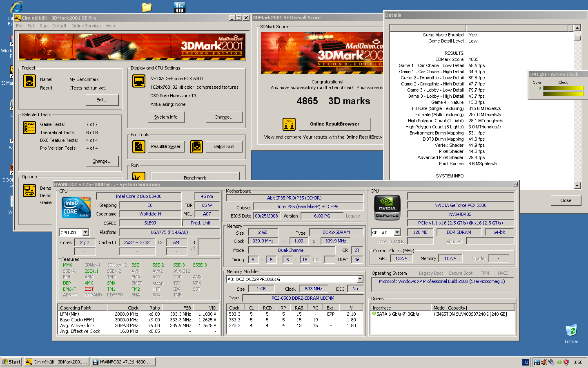Click the red security shield tray icon
The width and height of the screenshot is (588, 368).
[566, 362]
